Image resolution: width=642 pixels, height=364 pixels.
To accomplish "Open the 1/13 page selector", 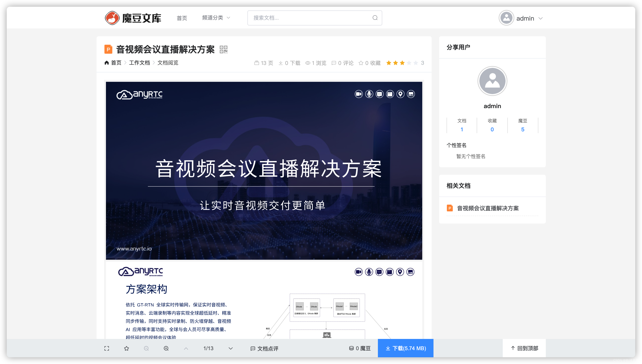I will coord(208,348).
